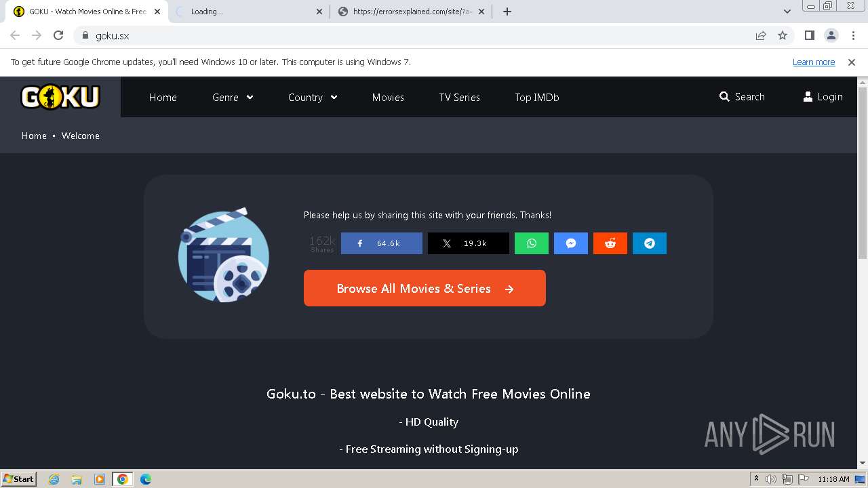Open Movies in navigation menu
This screenshot has width=868, height=488.
[x=388, y=98]
